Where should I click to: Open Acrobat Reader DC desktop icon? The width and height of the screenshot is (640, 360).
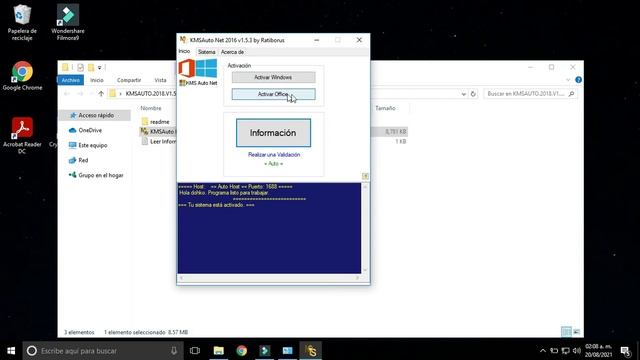point(22,135)
